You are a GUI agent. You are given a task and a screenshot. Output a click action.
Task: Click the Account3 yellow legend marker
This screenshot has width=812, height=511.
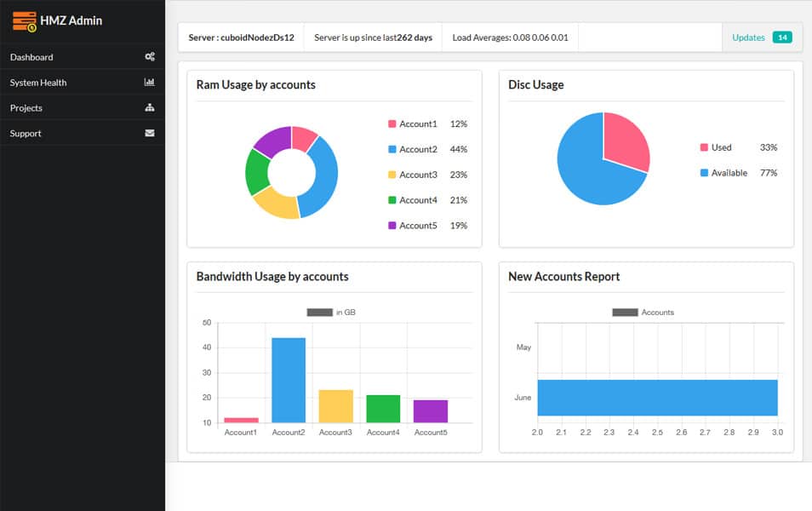[x=392, y=175]
